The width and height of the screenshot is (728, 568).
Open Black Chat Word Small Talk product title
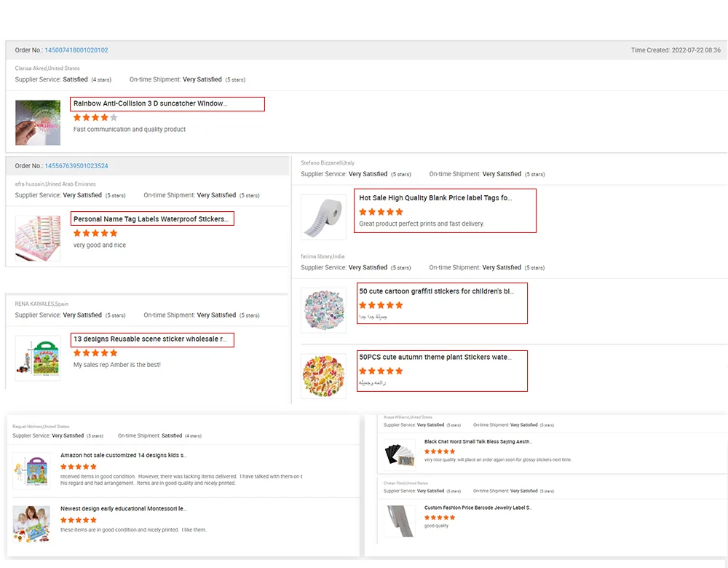(x=478, y=441)
